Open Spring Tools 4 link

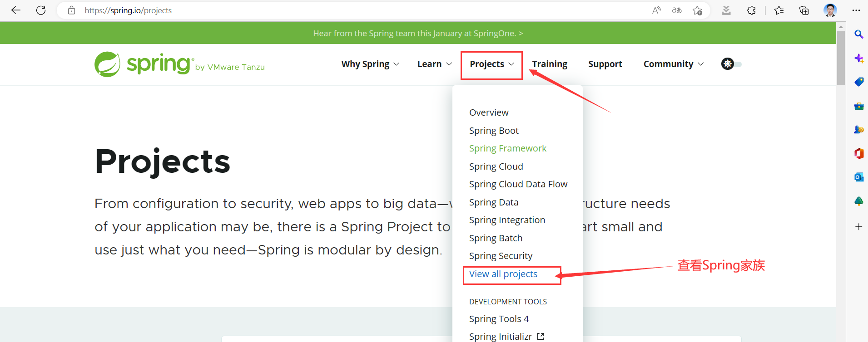[x=499, y=319]
